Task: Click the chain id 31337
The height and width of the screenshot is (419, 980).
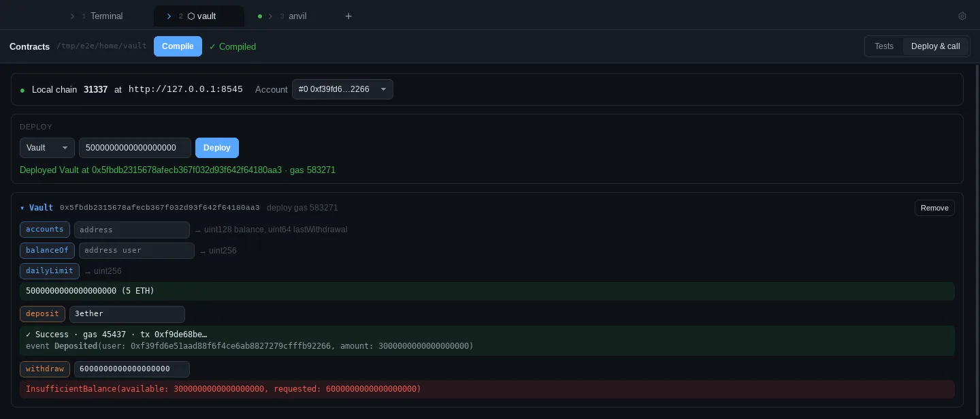Action: [x=95, y=89]
